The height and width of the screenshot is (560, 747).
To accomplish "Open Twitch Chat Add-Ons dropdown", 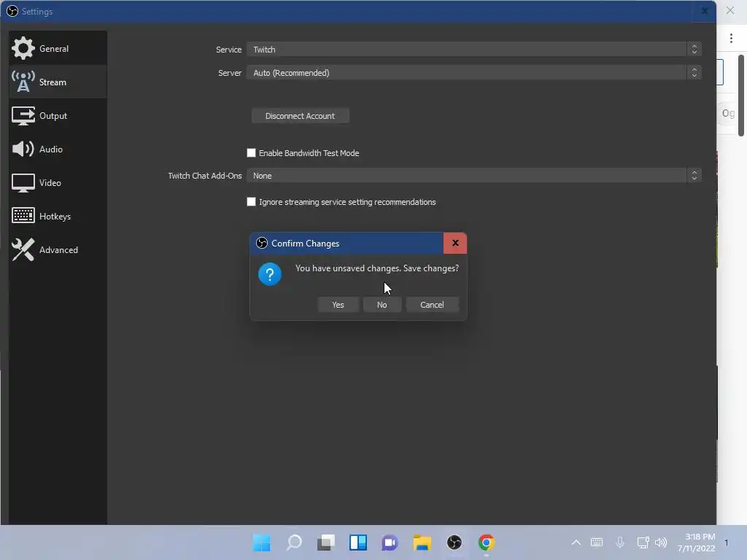I will pos(474,175).
